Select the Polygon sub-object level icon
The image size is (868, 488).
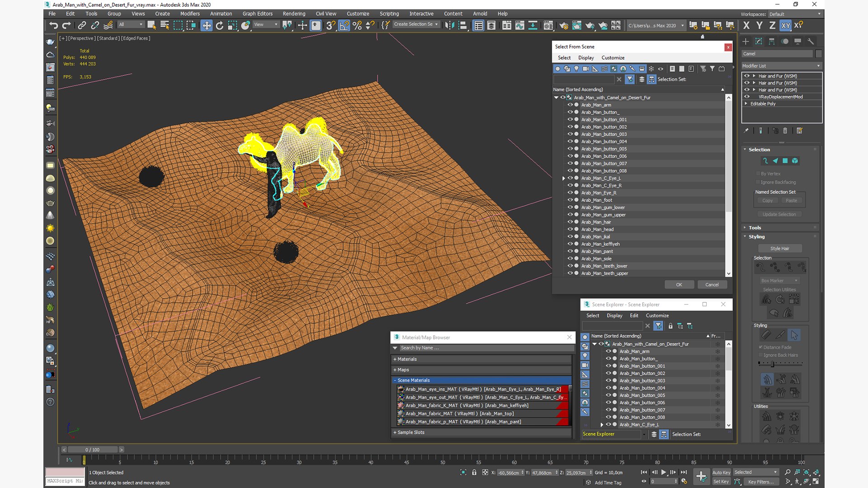(785, 160)
